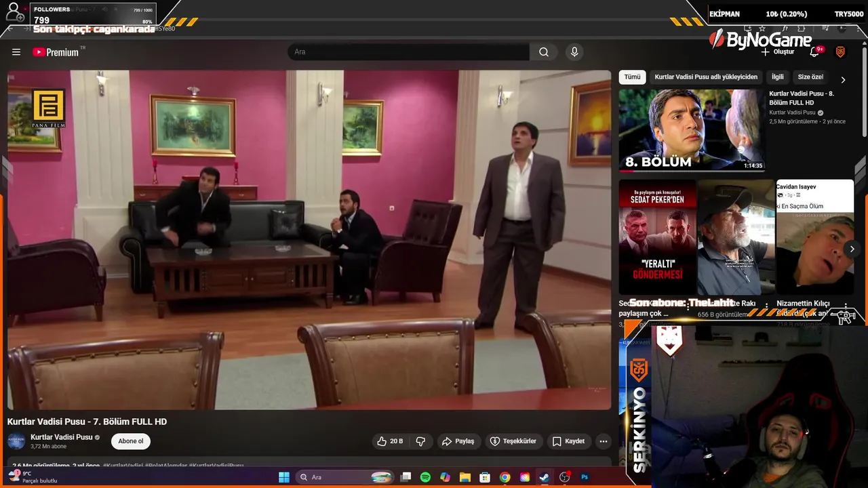The height and width of the screenshot is (488, 868).
Task: Dislike the video
Action: pos(420,441)
